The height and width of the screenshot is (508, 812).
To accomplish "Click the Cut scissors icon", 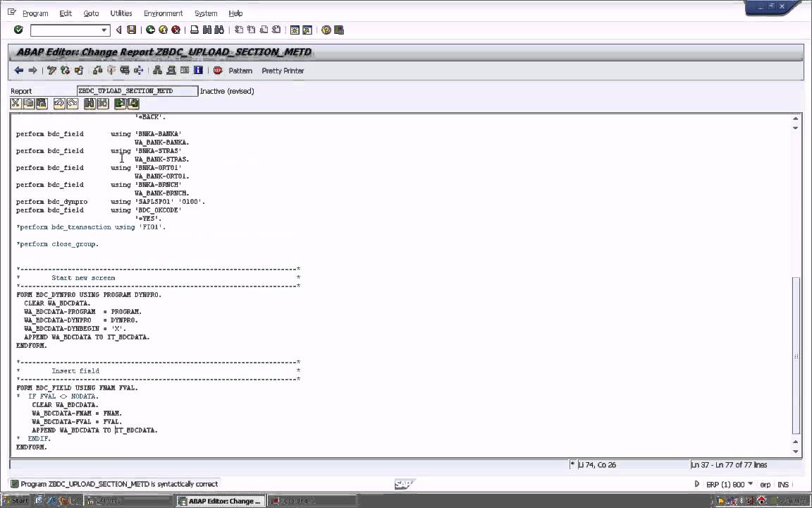I will (16, 104).
